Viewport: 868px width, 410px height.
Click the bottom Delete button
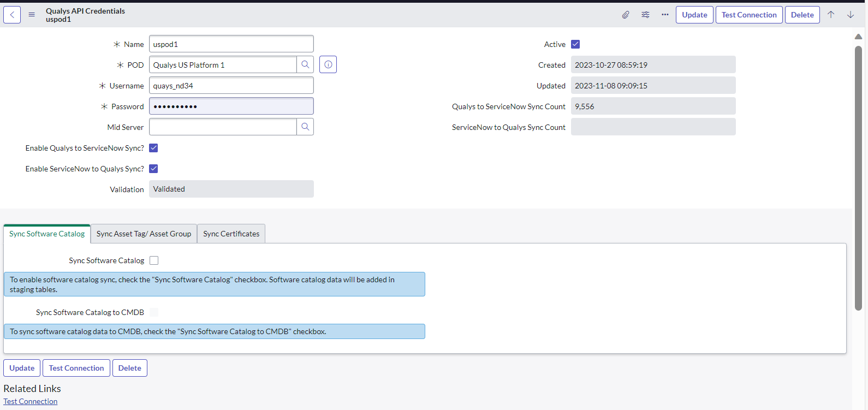tap(130, 368)
